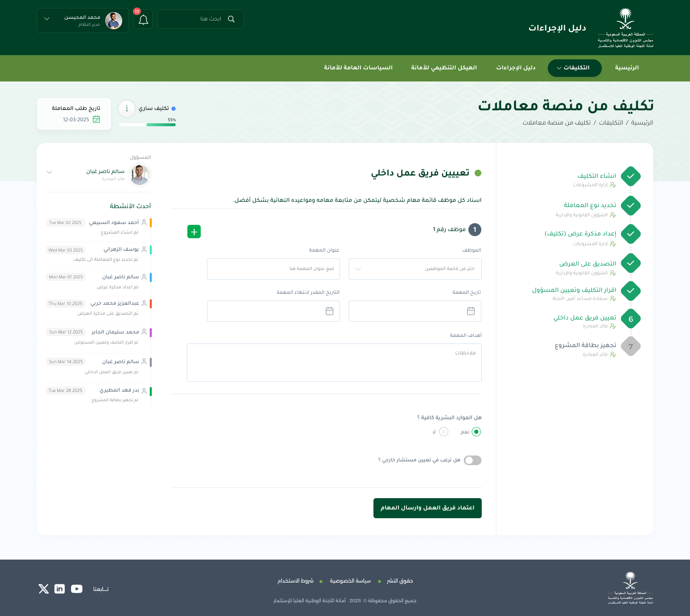Click سالم ناصر غبان responsible avatar photo
This screenshot has height=616, width=690.
[x=140, y=175]
